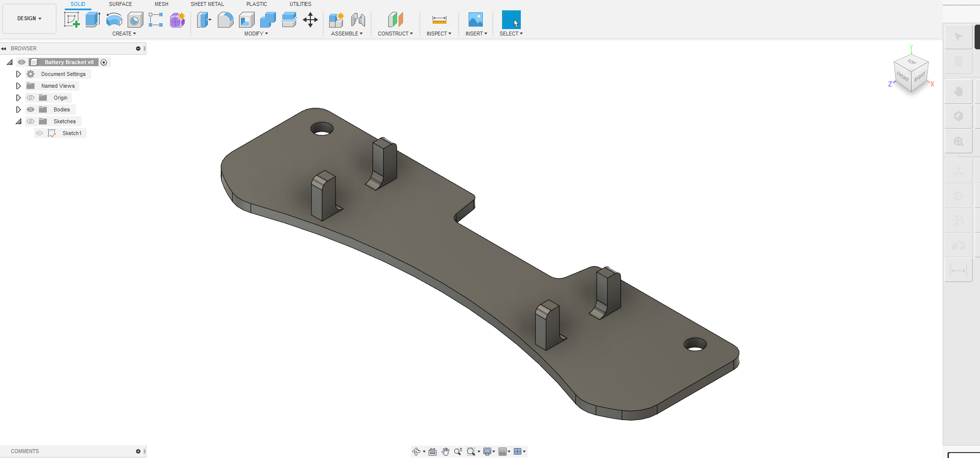
Task: Expand the Named Views folder
Action: click(x=19, y=85)
